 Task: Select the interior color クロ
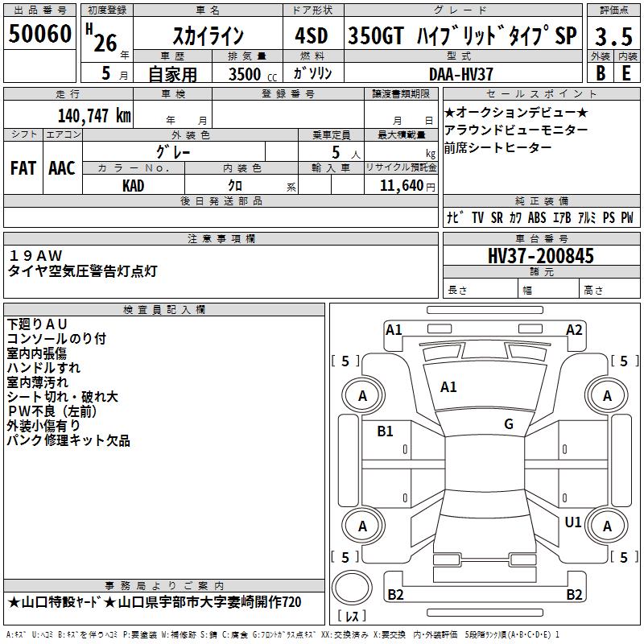235,185
